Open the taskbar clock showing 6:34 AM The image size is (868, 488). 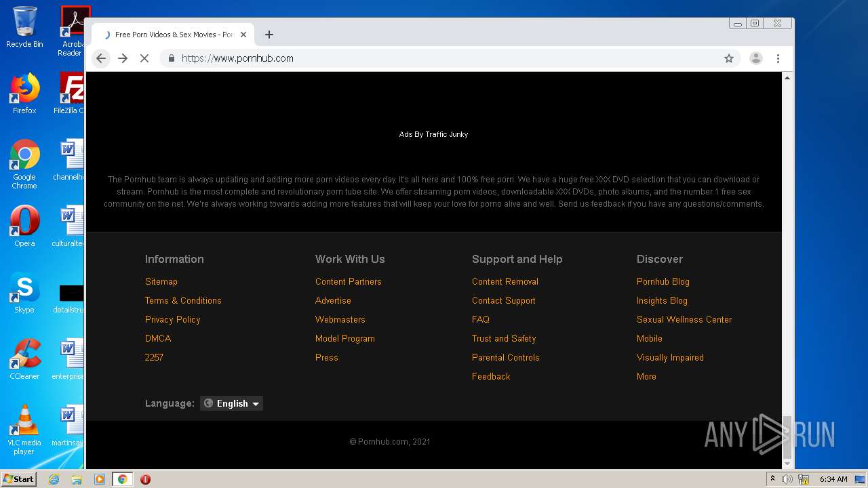click(833, 479)
